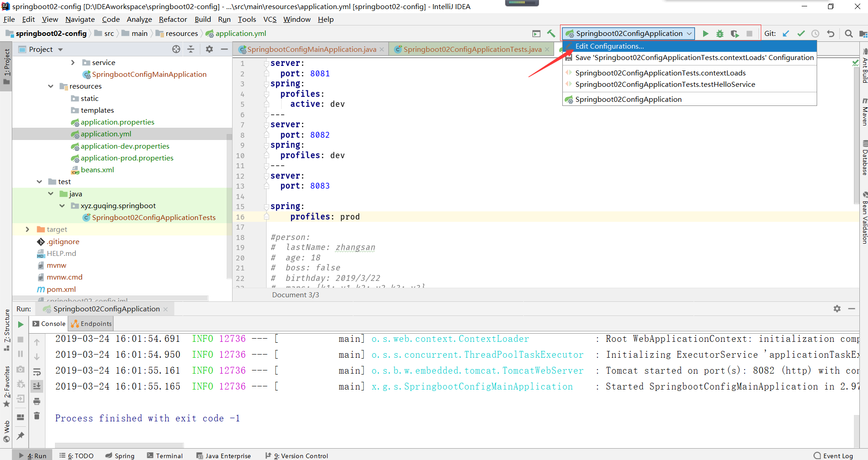This screenshot has height=460, width=868.
Task: Collapse the xyz.guqing.springboot package
Action: click(62, 206)
